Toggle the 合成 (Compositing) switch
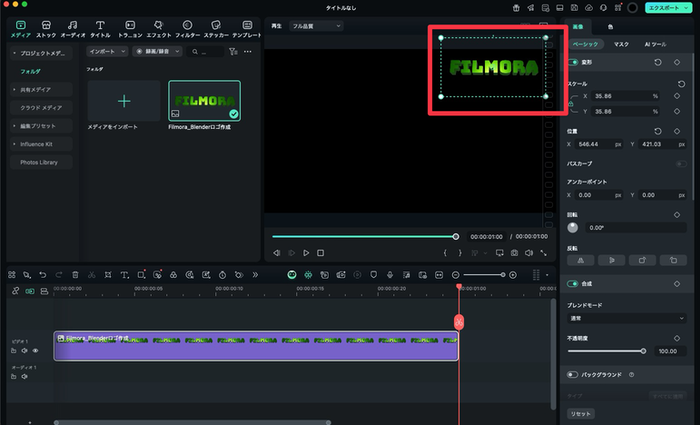700x425 pixels. 573,284
